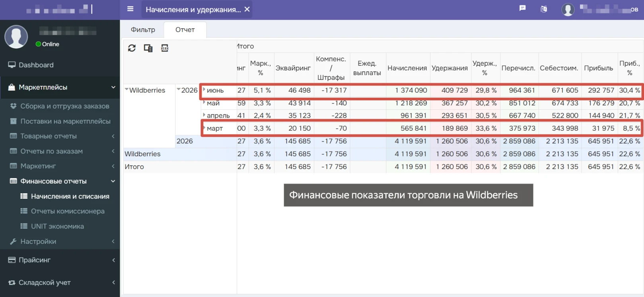Collapse the 2026 year group
The height and width of the screenshot is (297, 644).
179,89
